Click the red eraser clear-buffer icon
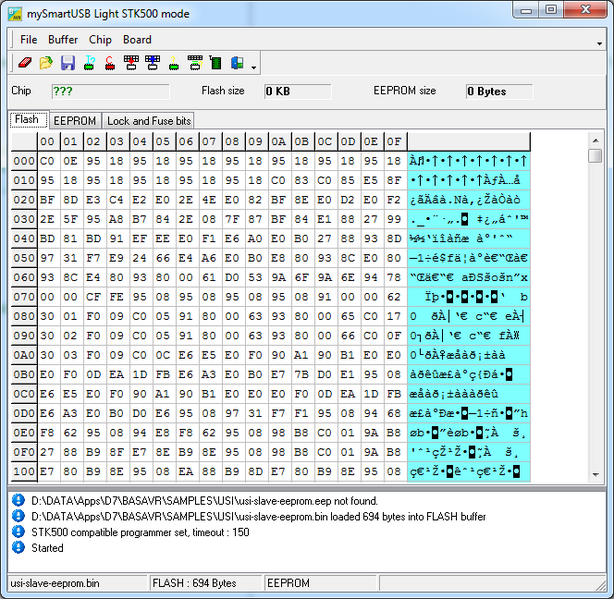Viewport: 614px width, 599px height. tap(25, 63)
